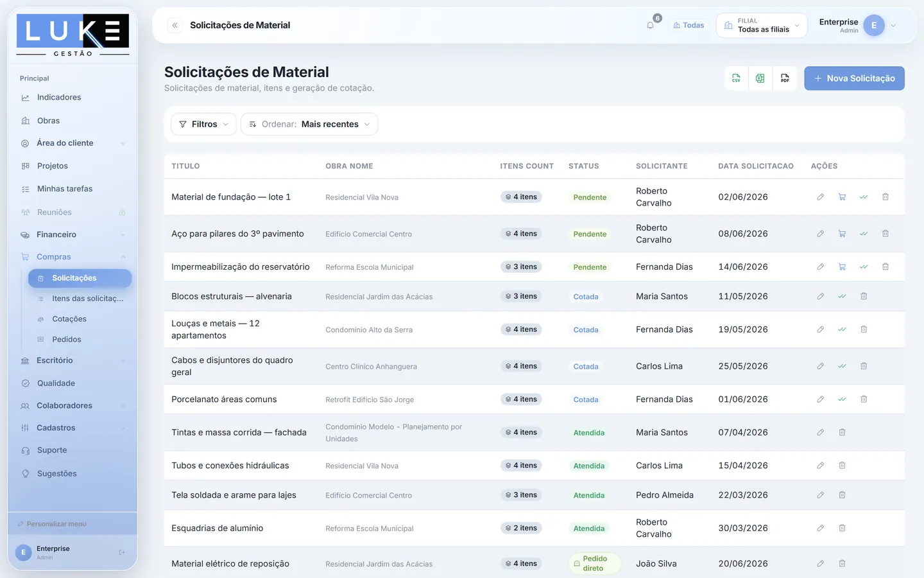
Task: Open 'Minhas tarefas' in the sidebar
Action: [73, 189]
